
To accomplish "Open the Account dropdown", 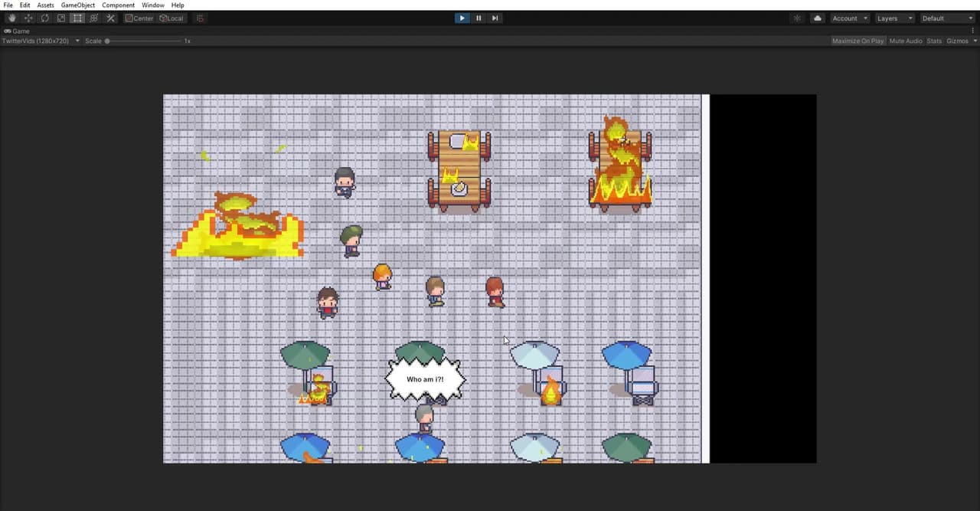I will [x=849, y=18].
